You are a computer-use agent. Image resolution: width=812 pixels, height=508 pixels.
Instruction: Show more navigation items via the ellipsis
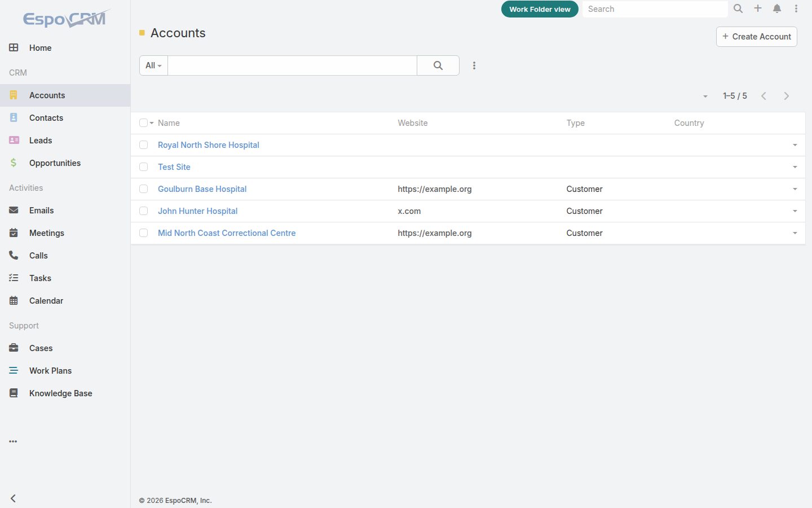tap(13, 441)
